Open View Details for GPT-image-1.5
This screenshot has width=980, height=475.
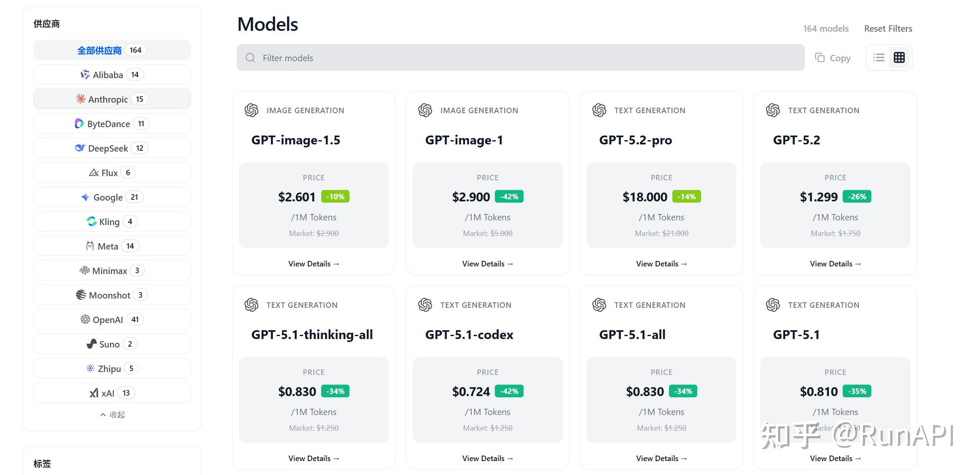click(314, 264)
